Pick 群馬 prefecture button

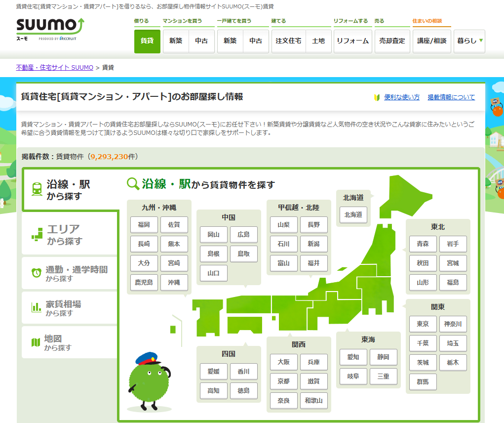[x=423, y=382]
